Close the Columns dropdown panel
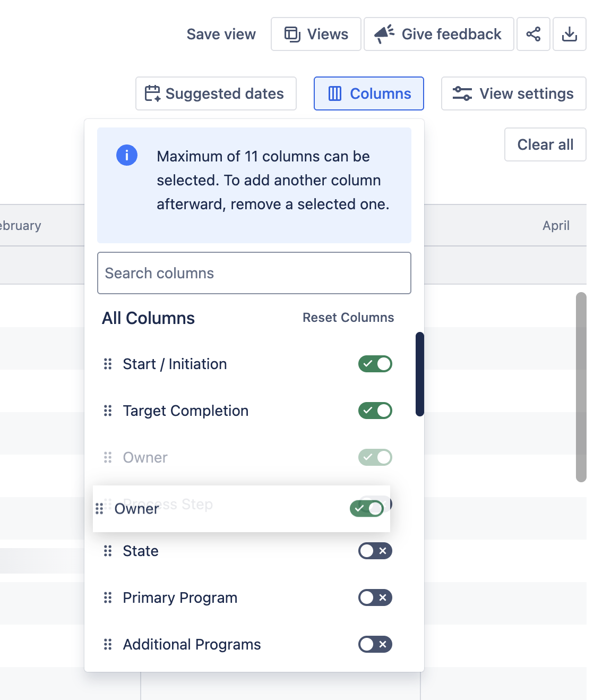Image resolution: width=594 pixels, height=700 pixels. (x=368, y=93)
